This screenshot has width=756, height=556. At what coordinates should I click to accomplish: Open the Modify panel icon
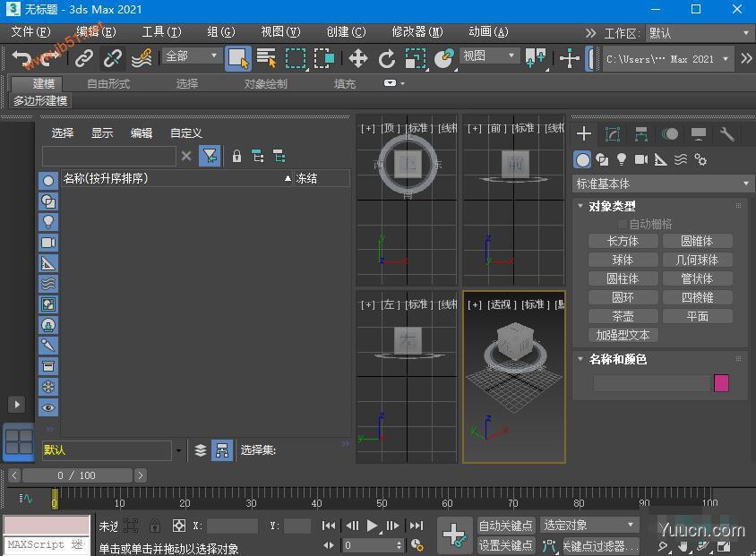[x=614, y=133]
